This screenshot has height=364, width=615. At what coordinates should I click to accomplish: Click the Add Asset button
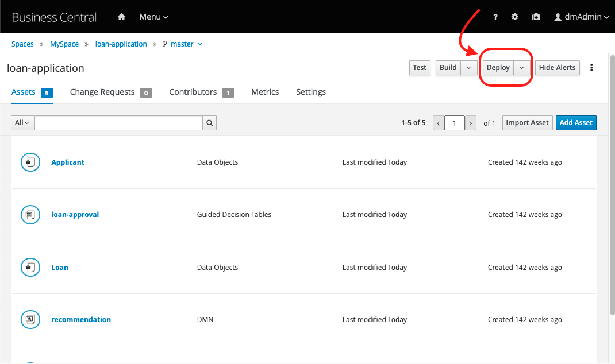pos(576,123)
